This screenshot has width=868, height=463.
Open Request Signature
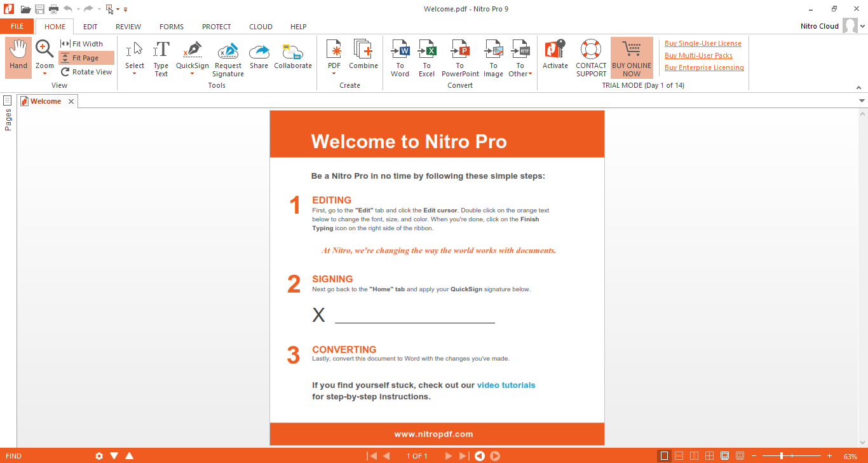point(228,59)
